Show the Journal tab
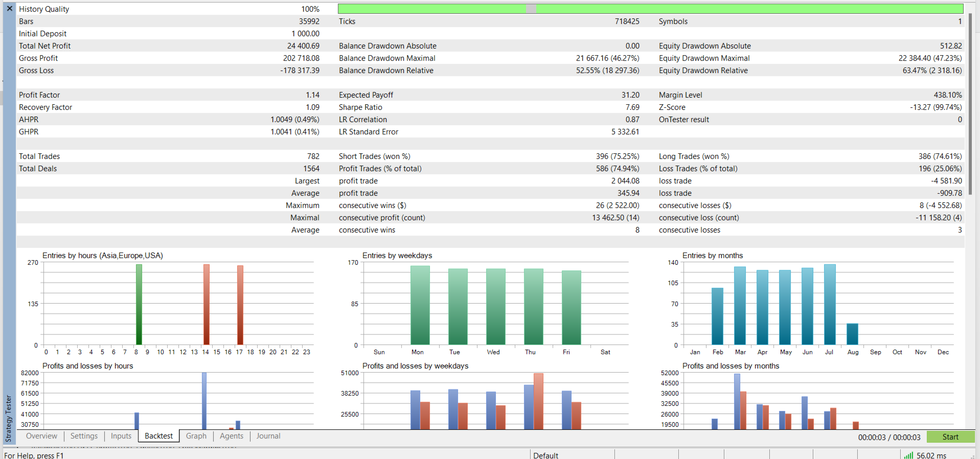Image resolution: width=980 pixels, height=459 pixels. [x=268, y=436]
